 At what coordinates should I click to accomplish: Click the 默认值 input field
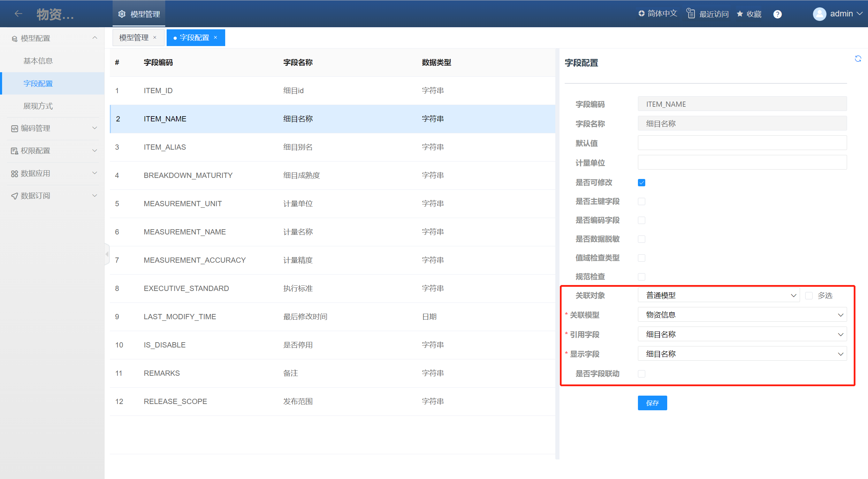click(x=742, y=143)
